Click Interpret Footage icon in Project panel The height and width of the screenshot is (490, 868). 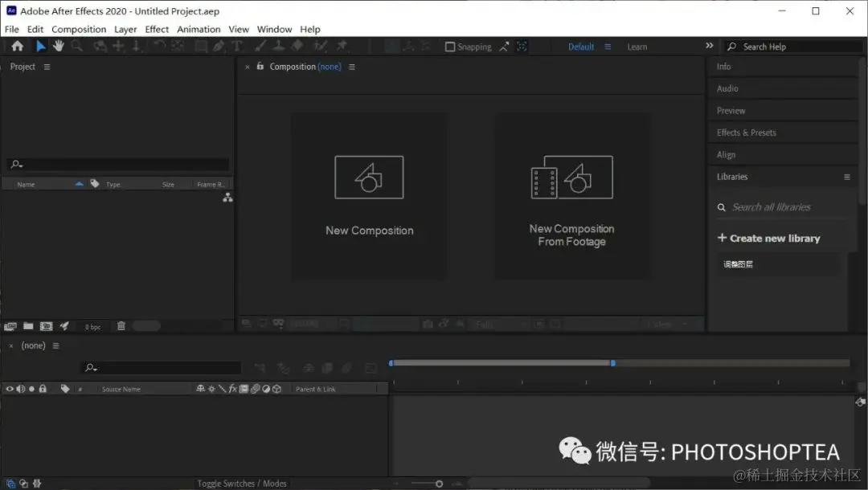[10, 326]
